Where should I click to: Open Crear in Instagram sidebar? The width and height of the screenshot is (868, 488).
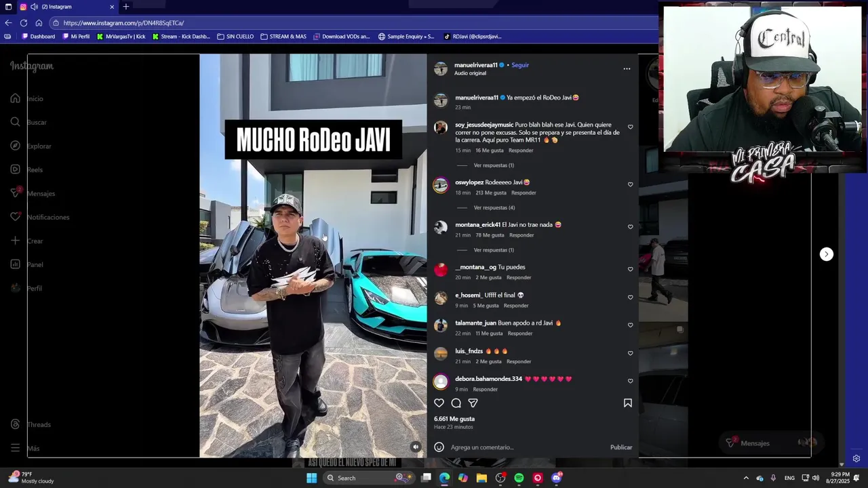26,241
